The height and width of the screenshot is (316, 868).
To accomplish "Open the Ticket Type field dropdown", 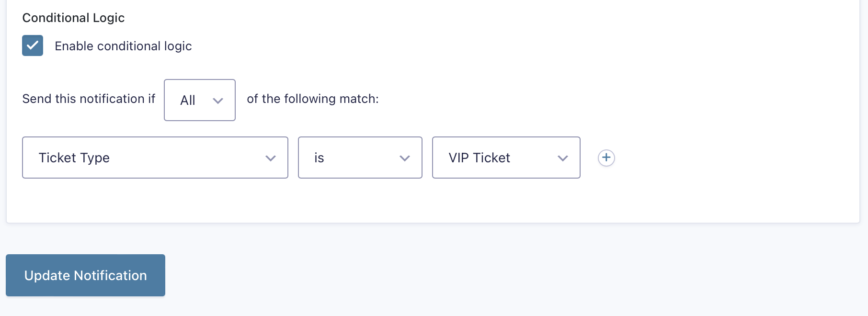I will 155,158.
